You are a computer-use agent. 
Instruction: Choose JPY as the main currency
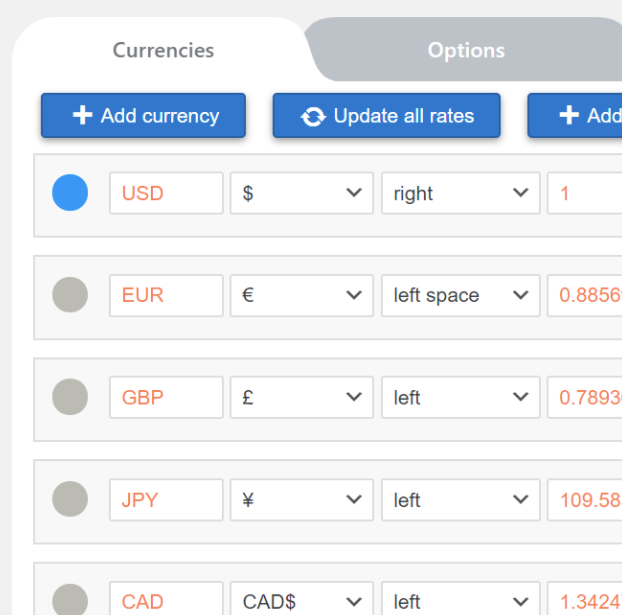70,499
